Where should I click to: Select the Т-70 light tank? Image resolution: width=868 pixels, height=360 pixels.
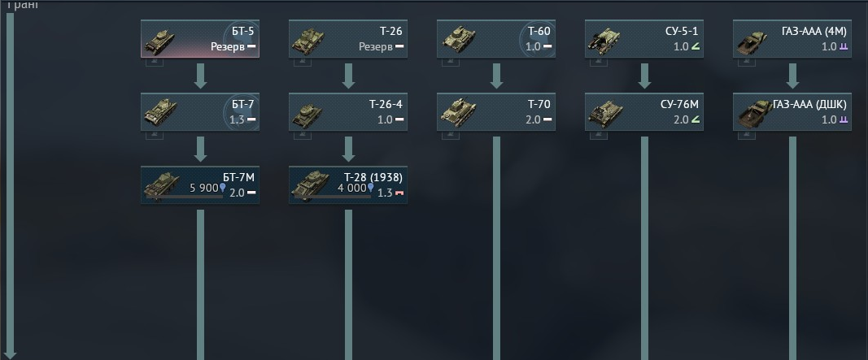click(x=496, y=111)
